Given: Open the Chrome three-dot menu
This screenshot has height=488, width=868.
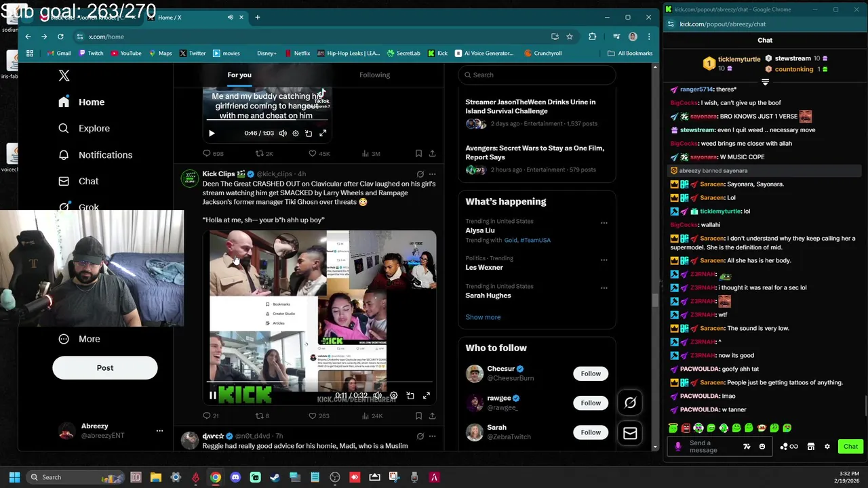Looking at the screenshot, I should coord(649,37).
